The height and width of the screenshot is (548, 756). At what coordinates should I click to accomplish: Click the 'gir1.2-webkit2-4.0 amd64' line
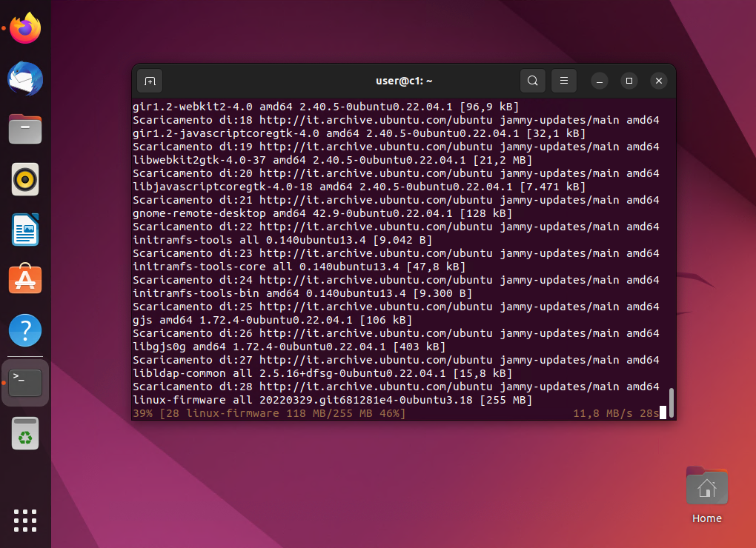325,107
